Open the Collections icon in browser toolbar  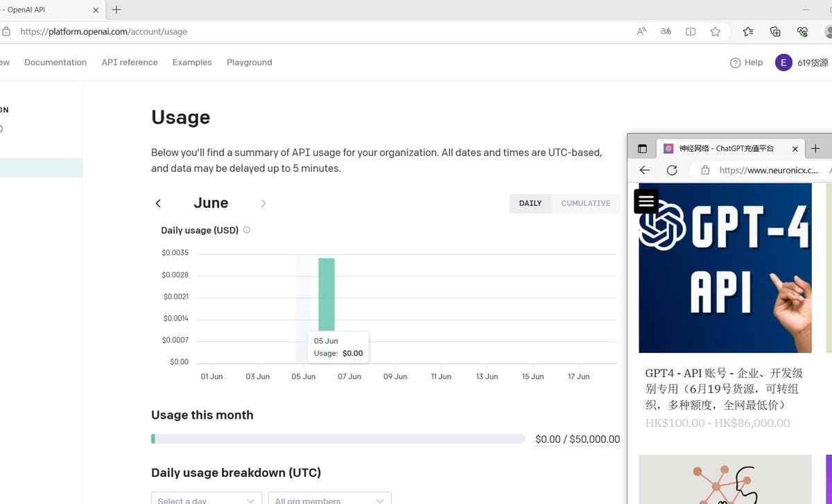pos(776,31)
